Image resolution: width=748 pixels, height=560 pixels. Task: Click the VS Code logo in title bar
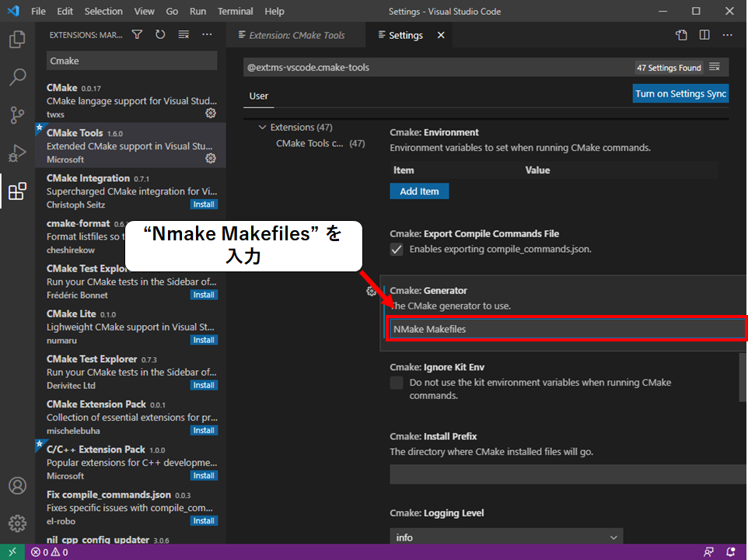click(x=13, y=11)
